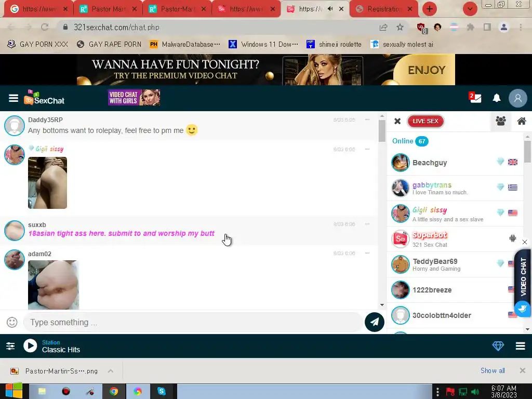The width and height of the screenshot is (532, 399).
Task: Open the Windows 11 Dow bookmark
Action: (x=263, y=44)
